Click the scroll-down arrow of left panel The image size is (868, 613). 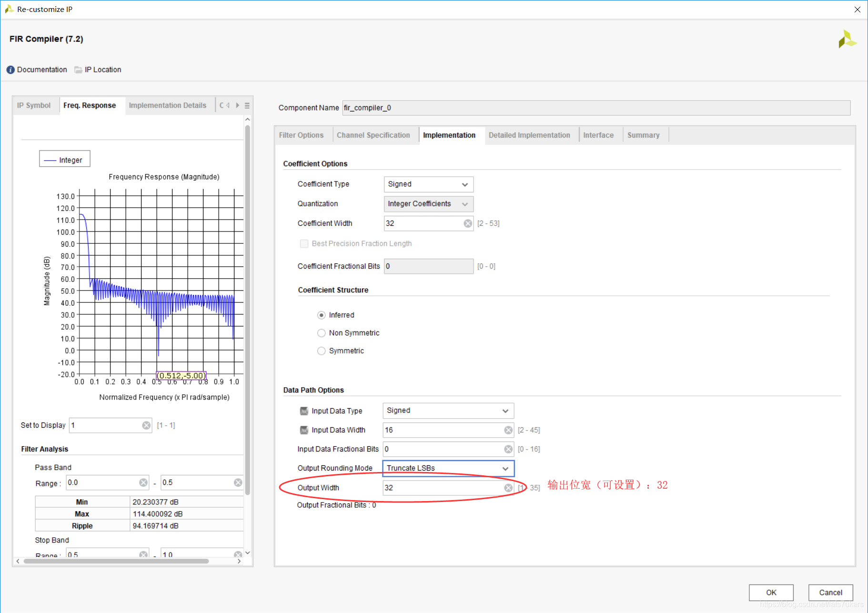tap(247, 553)
